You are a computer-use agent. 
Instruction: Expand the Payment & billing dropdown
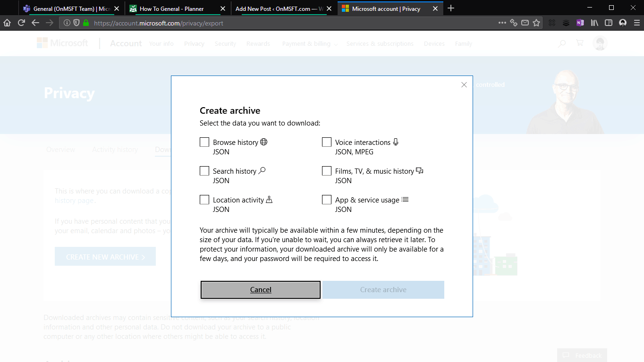point(310,44)
